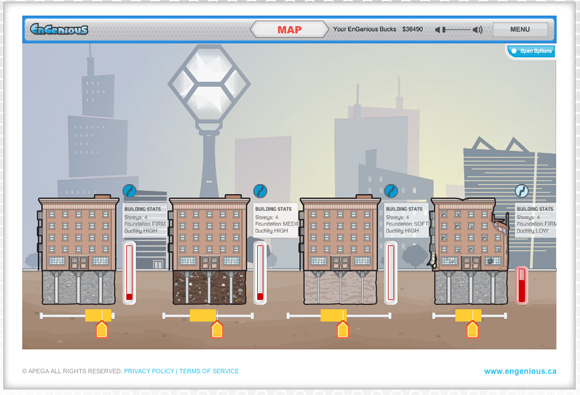Click the blue wave icon above the first building
The image size is (580, 395).
point(129,191)
